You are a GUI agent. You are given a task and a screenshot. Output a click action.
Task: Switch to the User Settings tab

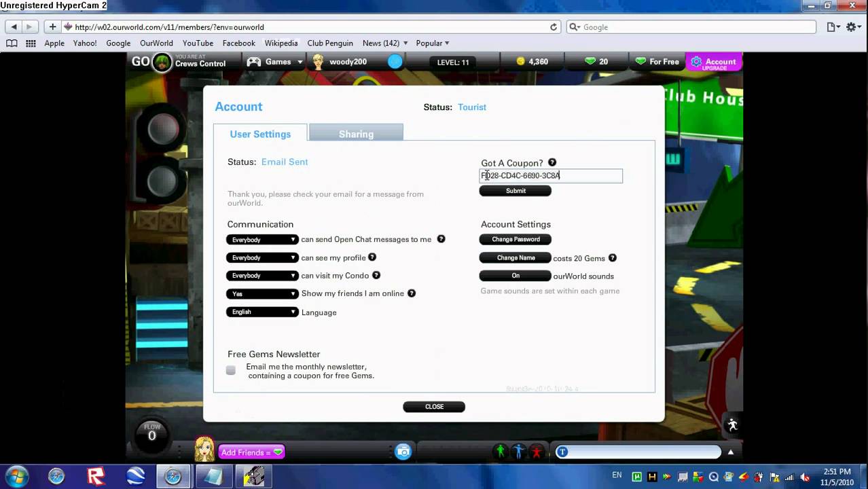tap(260, 134)
